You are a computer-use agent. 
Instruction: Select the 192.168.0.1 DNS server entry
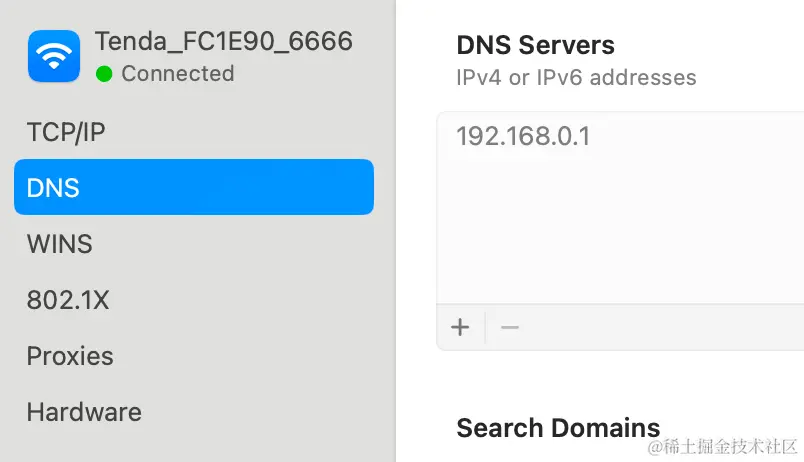pyautogui.click(x=523, y=137)
